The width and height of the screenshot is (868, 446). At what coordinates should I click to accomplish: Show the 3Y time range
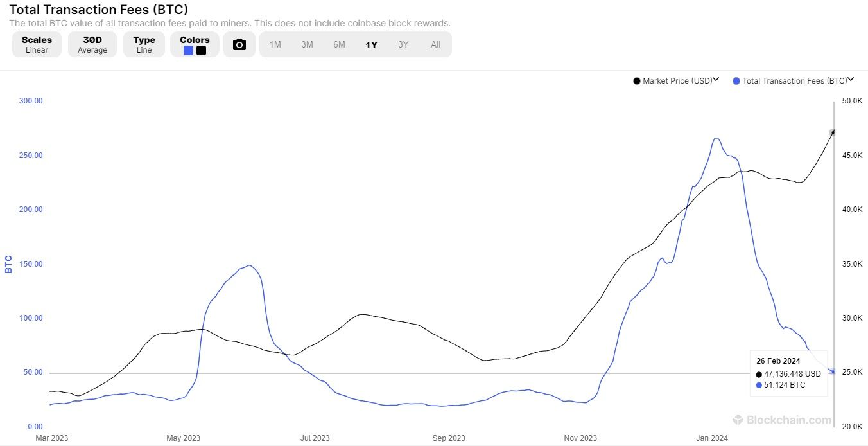pos(403,44)
